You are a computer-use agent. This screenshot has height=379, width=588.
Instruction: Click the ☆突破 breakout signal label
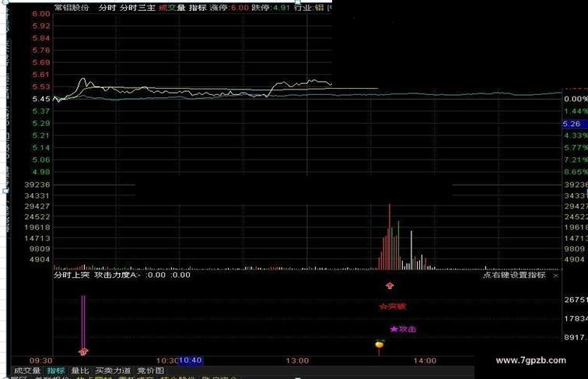(x=392, y=307)
